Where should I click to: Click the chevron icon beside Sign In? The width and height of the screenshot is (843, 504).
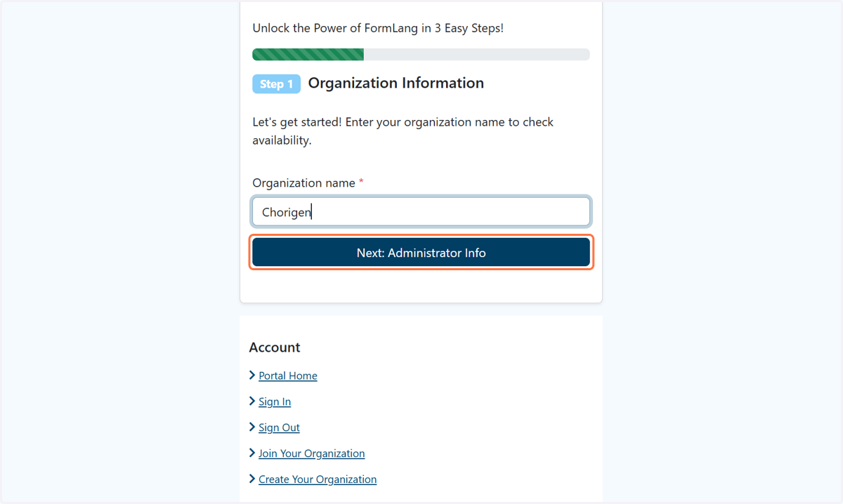click(252, 402)
